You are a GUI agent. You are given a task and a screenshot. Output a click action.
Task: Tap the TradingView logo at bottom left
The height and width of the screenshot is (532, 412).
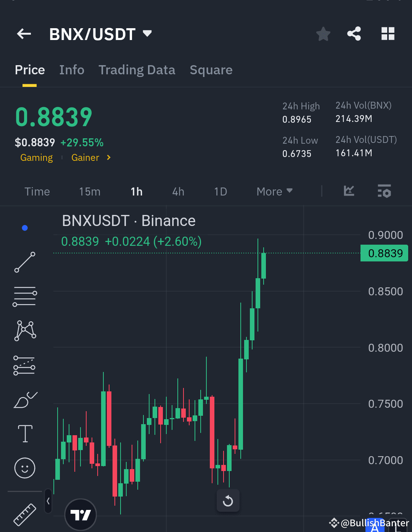pyautogui.click(x=80, y=514)
